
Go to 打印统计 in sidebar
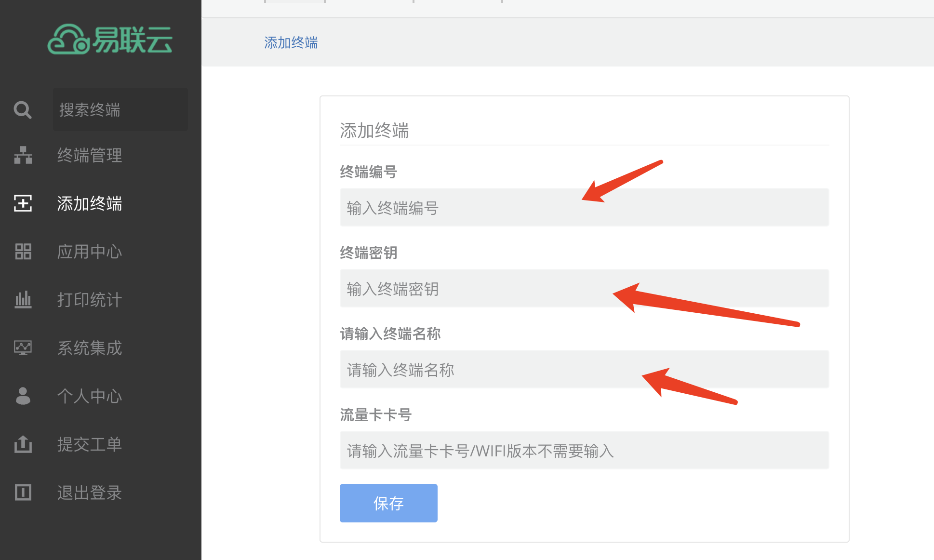90,300
